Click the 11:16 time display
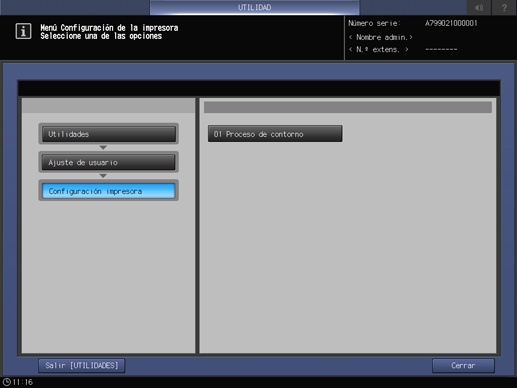Viewport: 517px width, 388px height. [x=23, y=382]
